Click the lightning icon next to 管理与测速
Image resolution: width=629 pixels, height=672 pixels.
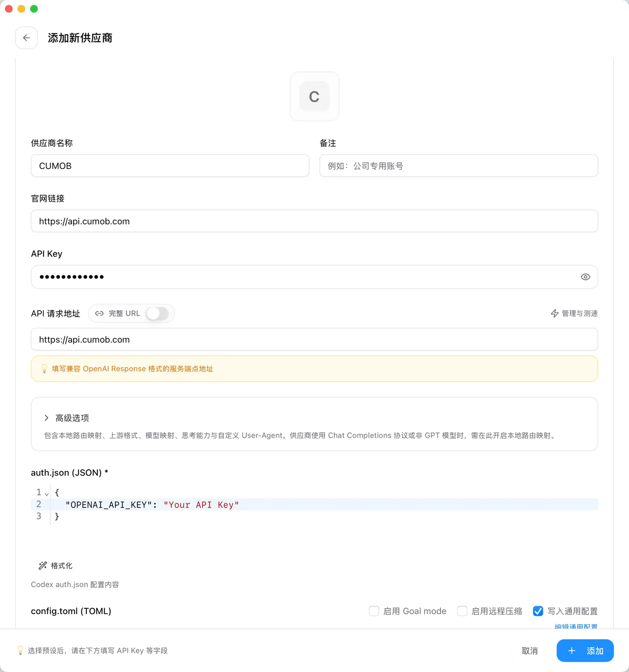pos(555,313)
